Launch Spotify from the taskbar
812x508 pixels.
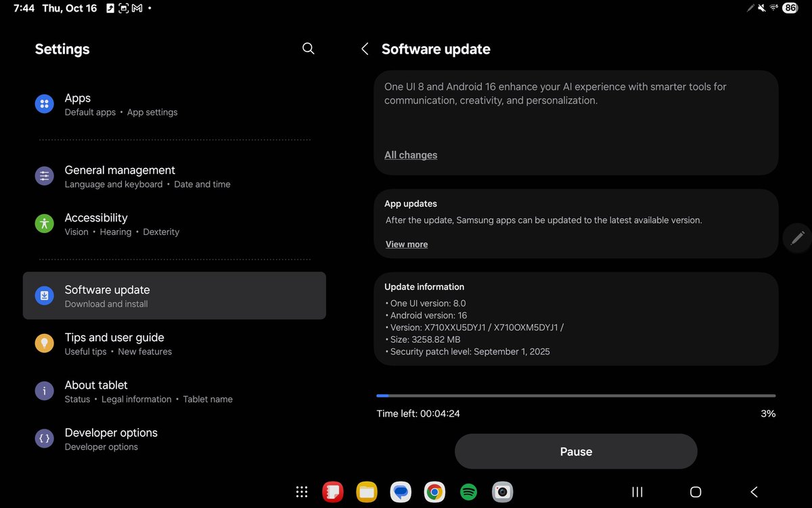[x=468, y=492]
